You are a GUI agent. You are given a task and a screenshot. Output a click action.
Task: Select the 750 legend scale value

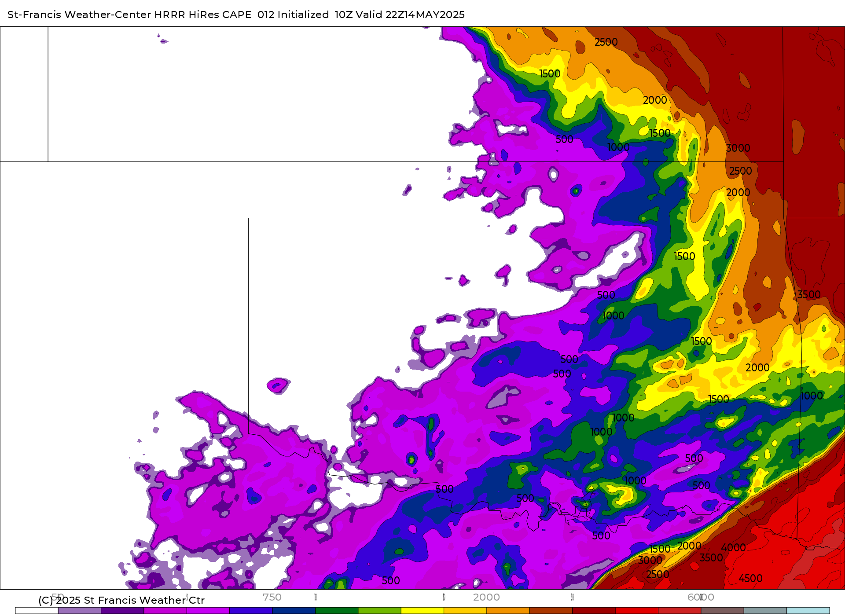click(272, 597)
